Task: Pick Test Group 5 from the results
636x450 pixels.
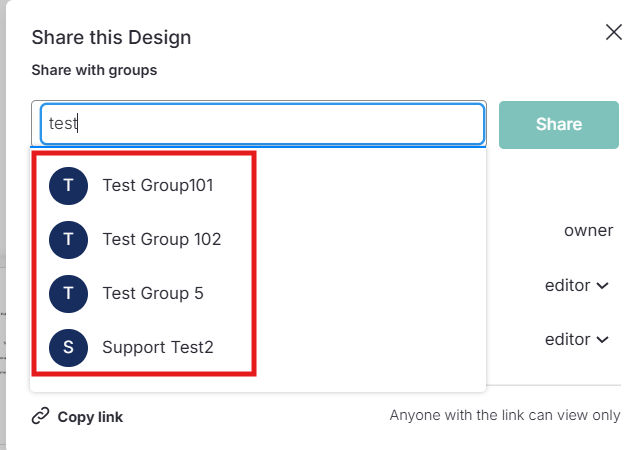Action: [152, 293]
